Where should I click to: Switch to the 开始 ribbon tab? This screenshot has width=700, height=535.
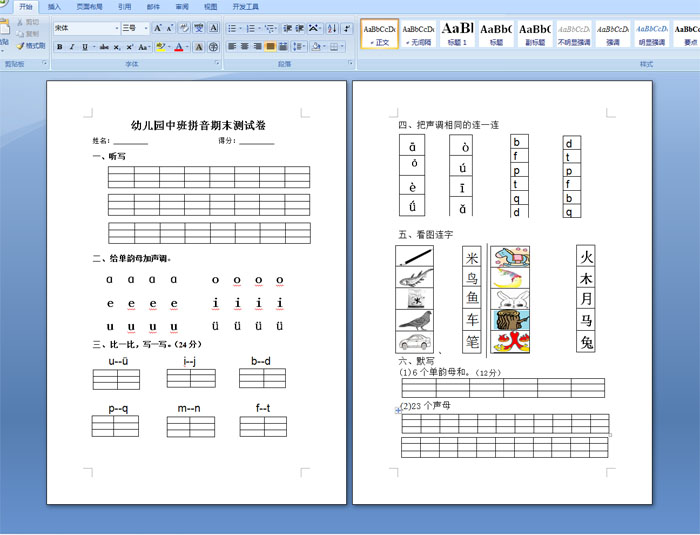(26, 7)
